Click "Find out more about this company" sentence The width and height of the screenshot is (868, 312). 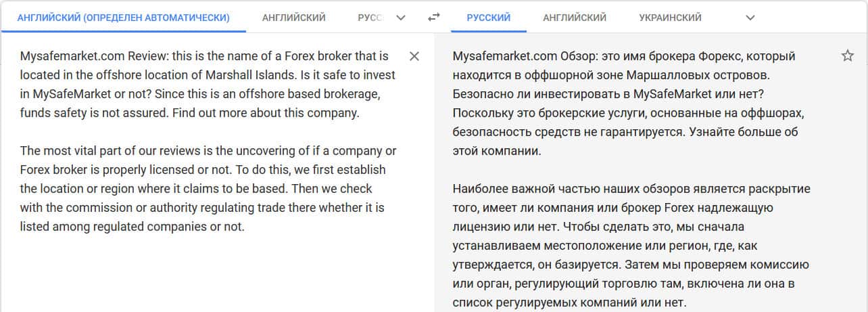click(270, 113)
